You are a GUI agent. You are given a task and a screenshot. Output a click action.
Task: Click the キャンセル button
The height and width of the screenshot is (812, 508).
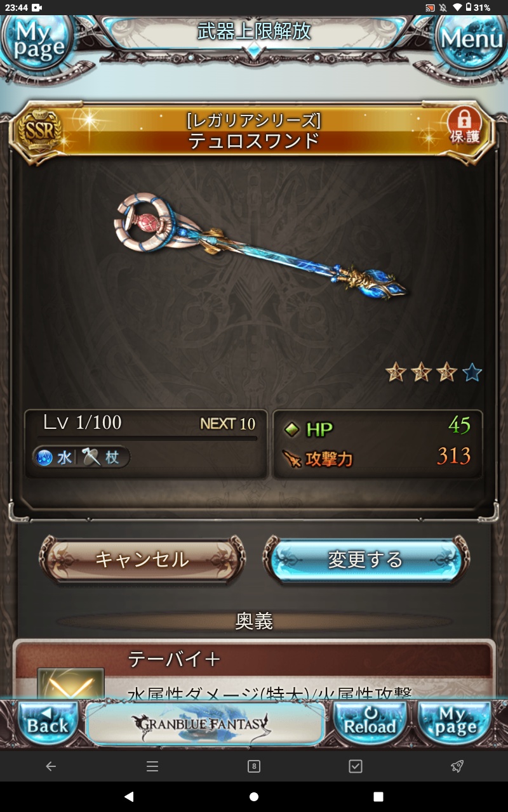(142, 559)
